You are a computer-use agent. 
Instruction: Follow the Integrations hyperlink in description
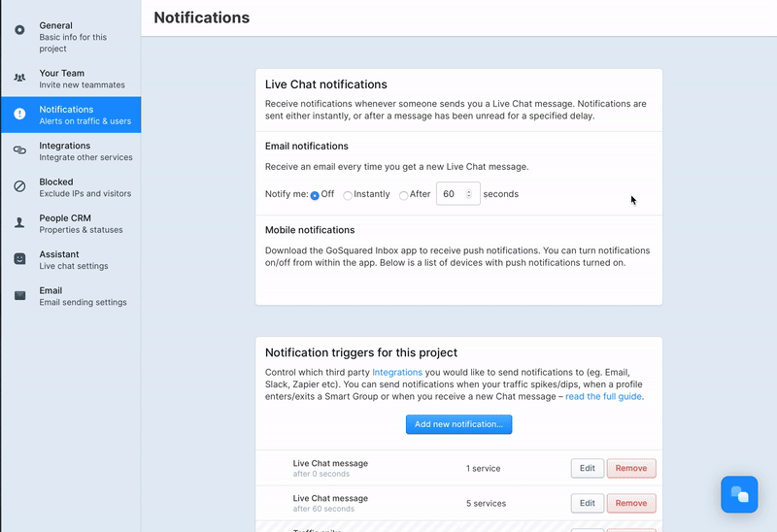tap(398, 372)
